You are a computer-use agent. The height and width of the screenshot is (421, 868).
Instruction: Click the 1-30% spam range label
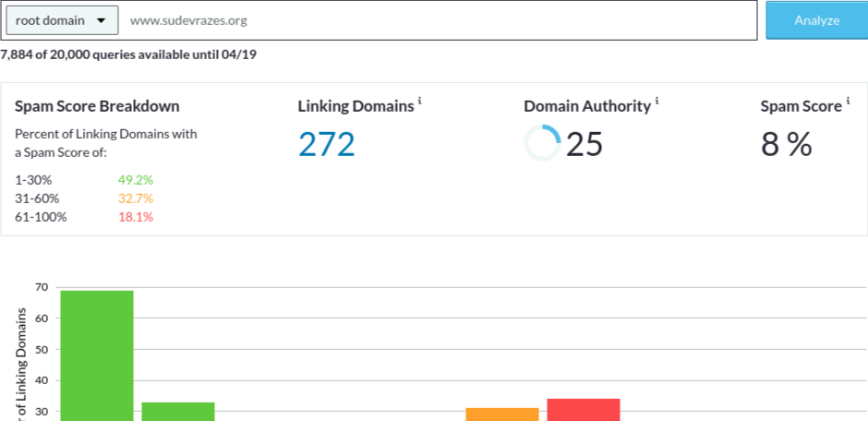[33, 180]
